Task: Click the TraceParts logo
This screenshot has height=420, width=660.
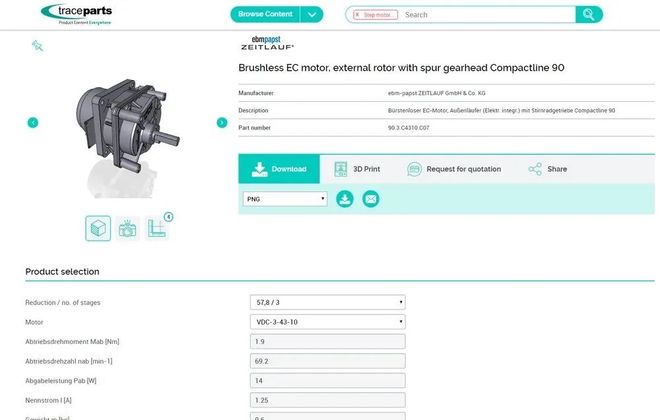Action: 76,13
